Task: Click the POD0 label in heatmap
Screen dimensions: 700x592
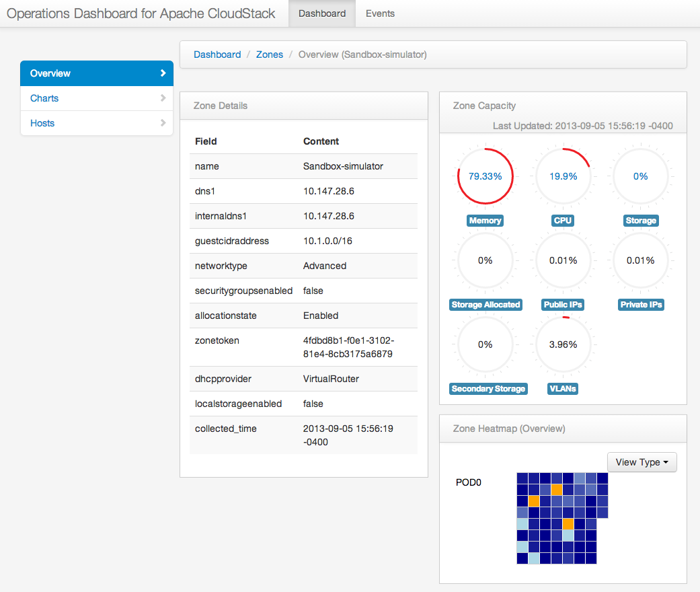Action: (468, 482)
